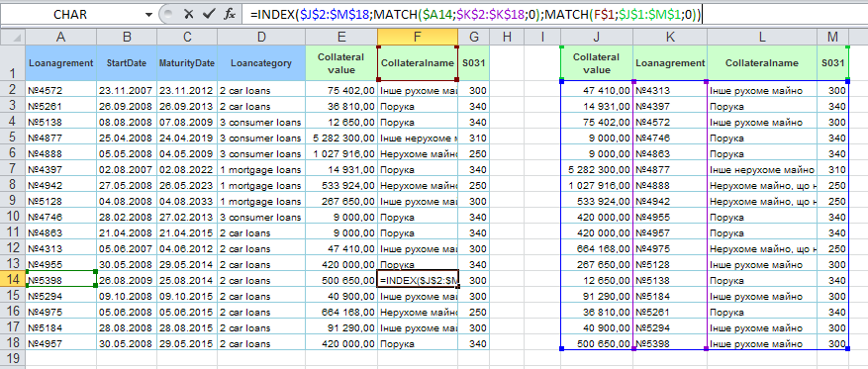The height and width of the screenshot is (369, 868).
Task: Select all cells with the corner button
Action: [x=13, y=37]
